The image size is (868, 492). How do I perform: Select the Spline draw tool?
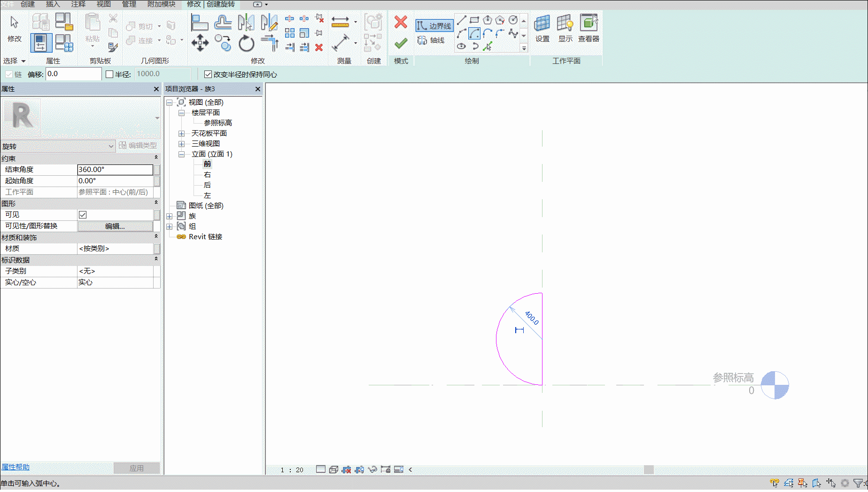513,33
